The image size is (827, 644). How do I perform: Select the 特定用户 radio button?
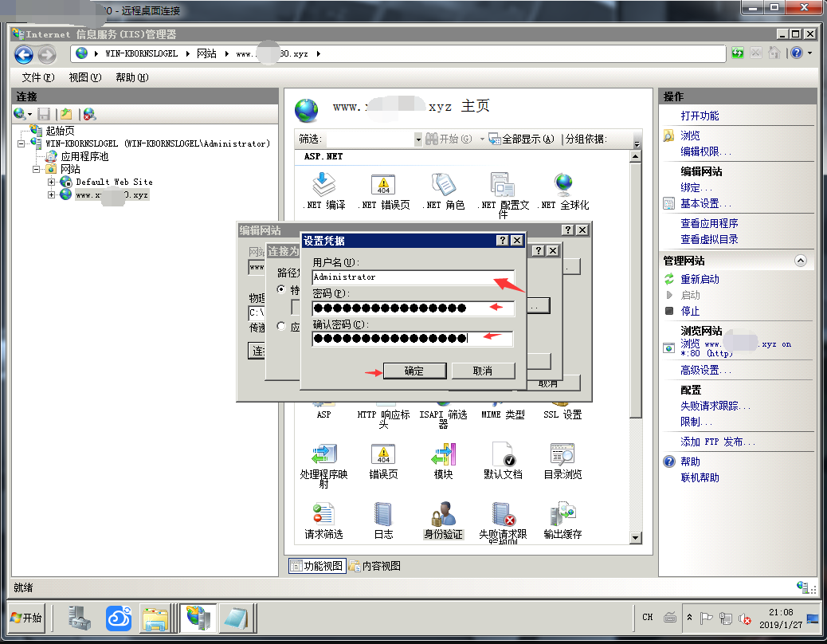(x=282, y=289)
